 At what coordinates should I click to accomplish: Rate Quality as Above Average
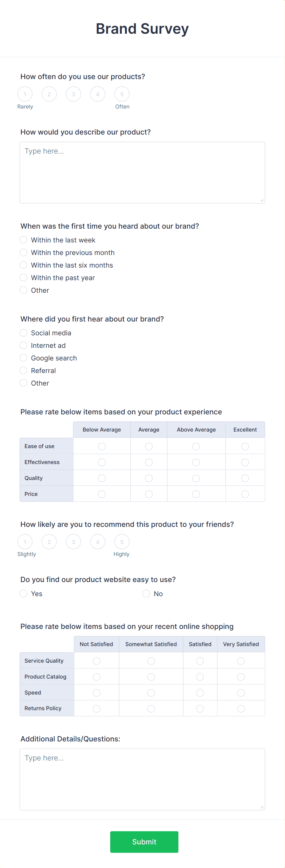(x=196, y=478)
